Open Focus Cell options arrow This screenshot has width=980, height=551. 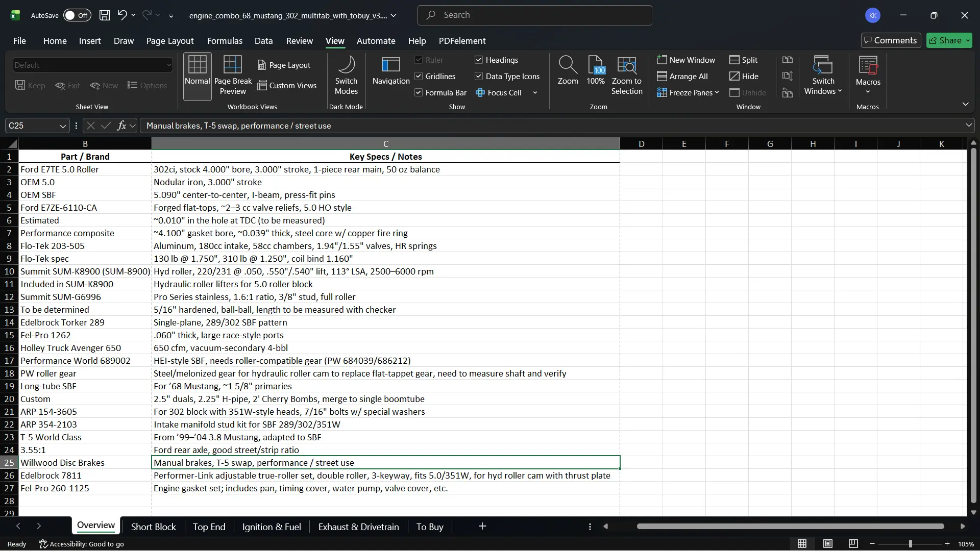tap(535, 93)
